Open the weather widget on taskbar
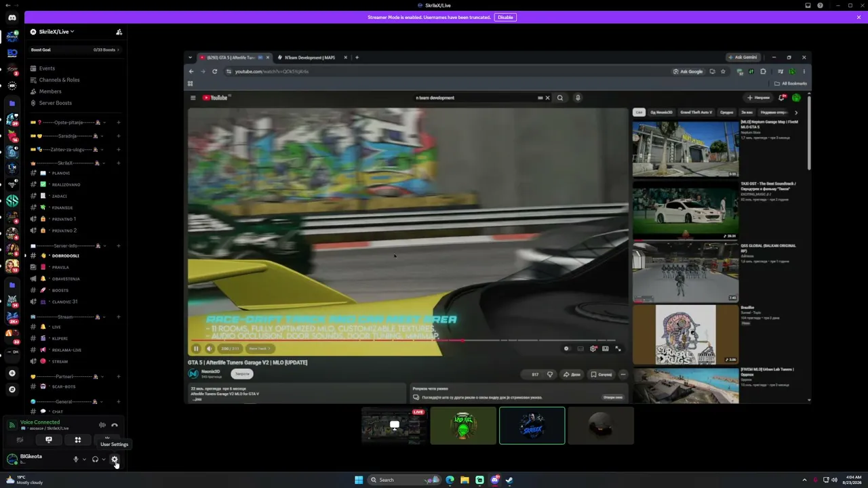868x488 pixels. tap(24, 480)
